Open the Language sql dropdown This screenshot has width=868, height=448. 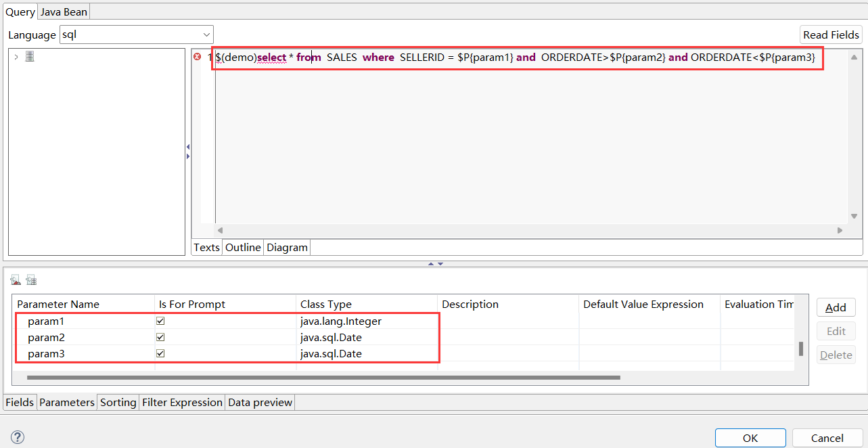point(206,35)
